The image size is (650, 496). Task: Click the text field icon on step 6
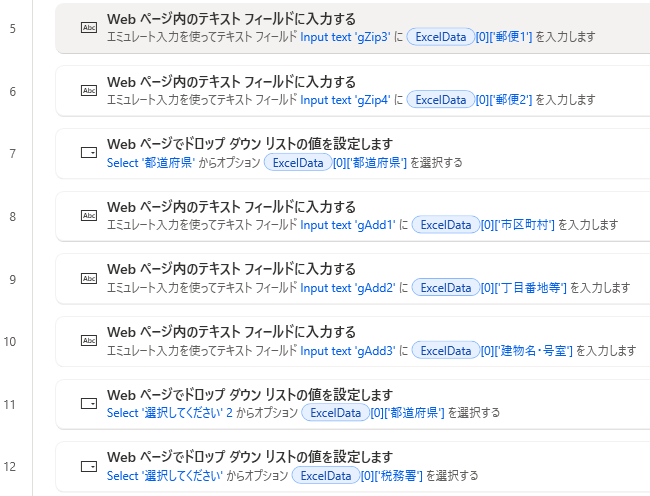[x=89, y=91]
